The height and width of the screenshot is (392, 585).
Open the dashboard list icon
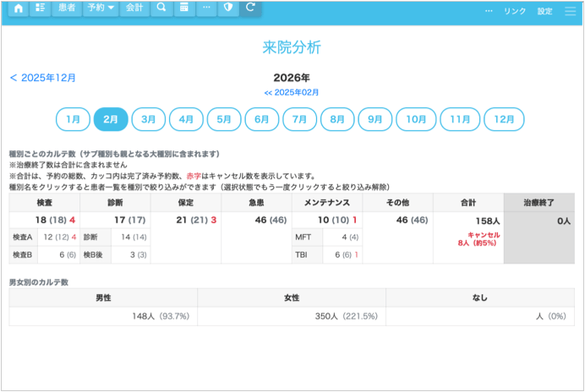point(40,8)
